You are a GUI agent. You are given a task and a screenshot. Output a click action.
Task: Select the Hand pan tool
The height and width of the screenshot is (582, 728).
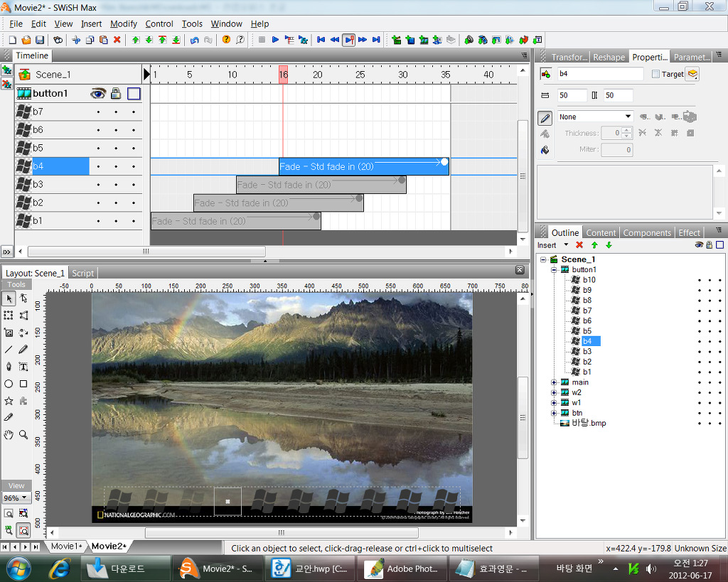[9, 435]
